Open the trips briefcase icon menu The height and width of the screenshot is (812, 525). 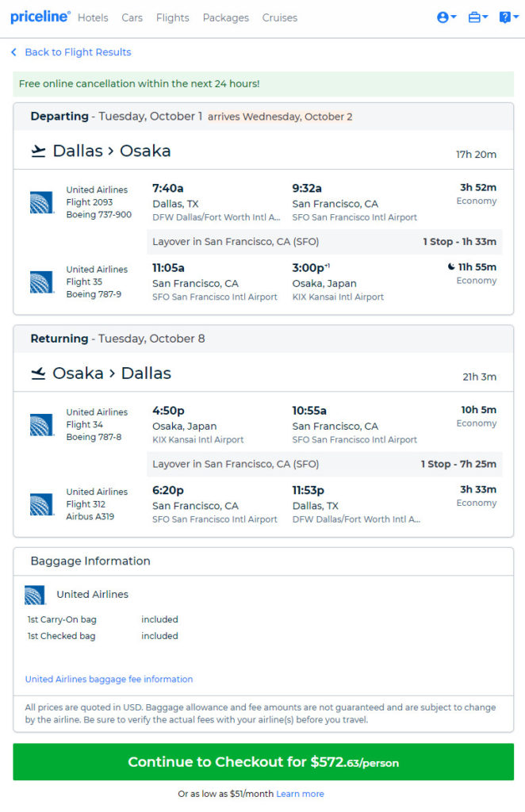coord(478,17)
